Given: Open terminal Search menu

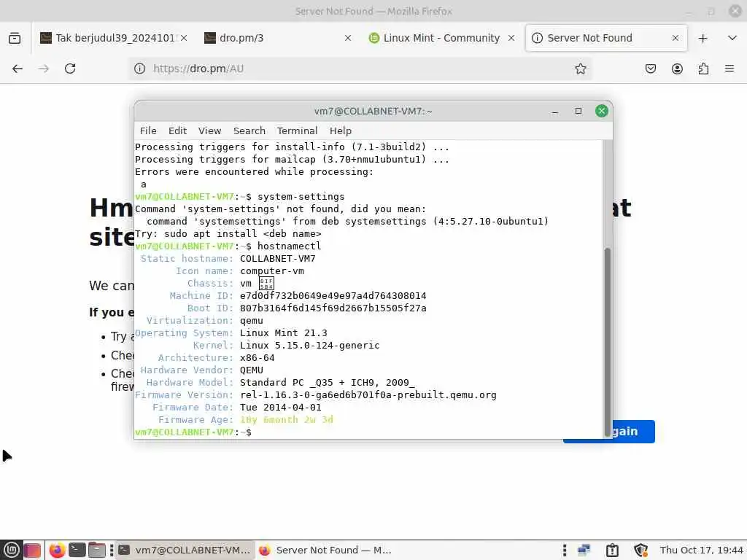Looking at the screenshot, I should (249, 131).
